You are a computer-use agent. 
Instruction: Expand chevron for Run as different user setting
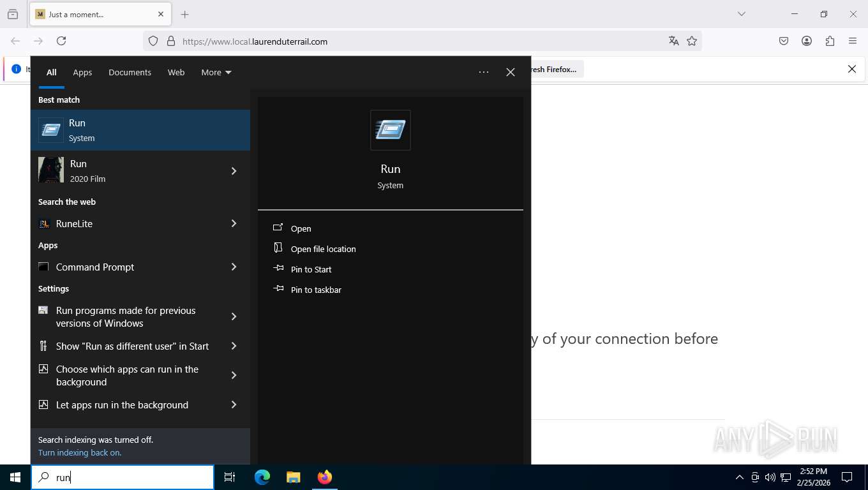[x=234, y=346]
